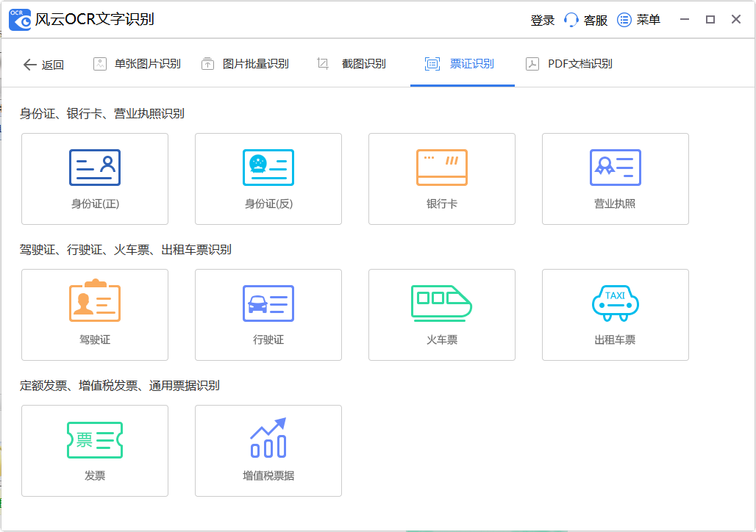The height and width of the screenshot is (532, 756).
Task: Click heading 驾驶证、行驶证、火车票、出租车票识别
Action: pyautogui.click(x=125, y=250)
